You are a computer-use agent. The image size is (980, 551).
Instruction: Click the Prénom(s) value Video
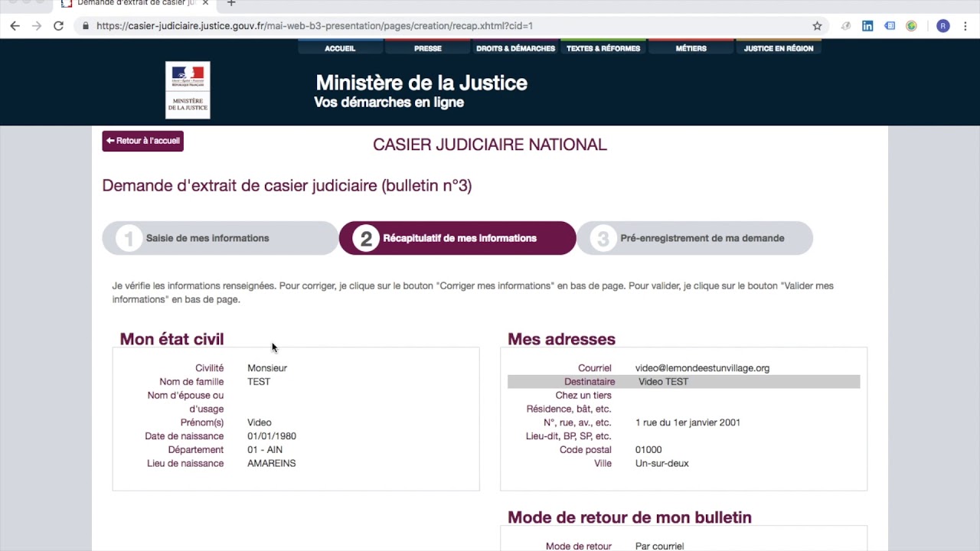click(260, 422)
